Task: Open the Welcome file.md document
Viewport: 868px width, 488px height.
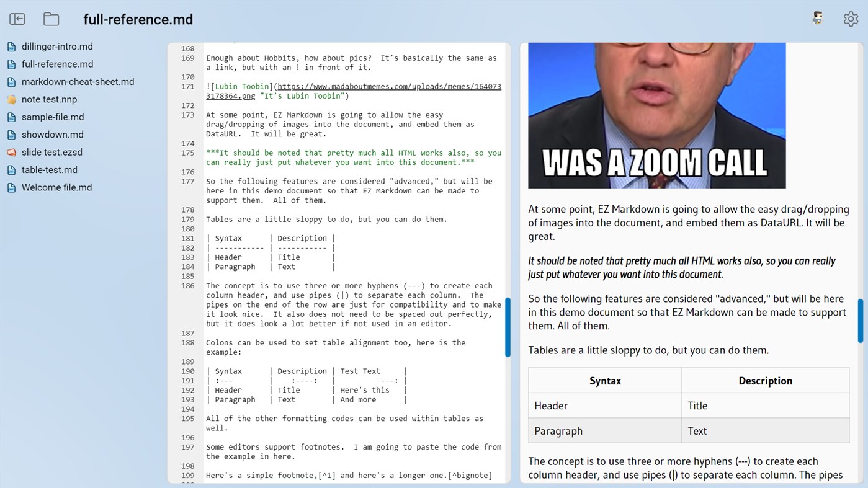Action: (55, 187)
